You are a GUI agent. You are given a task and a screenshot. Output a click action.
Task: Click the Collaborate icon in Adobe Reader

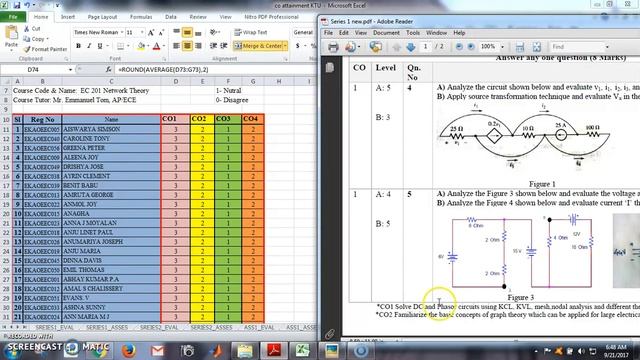(x=376, y=47)
